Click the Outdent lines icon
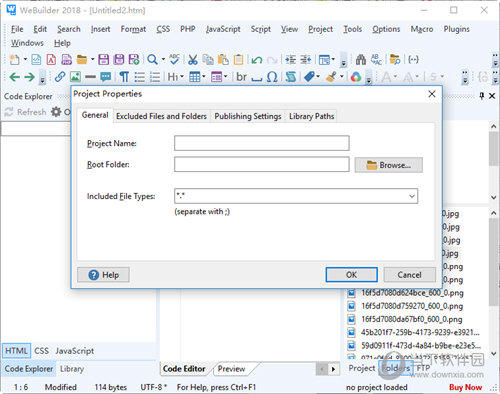The image size is (500, 394). point(306,60)
